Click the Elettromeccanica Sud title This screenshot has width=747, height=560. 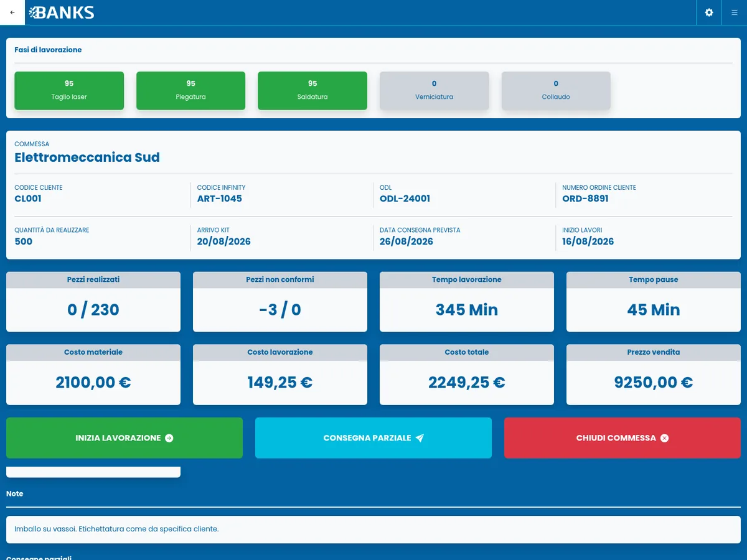[x=87, y=157]
